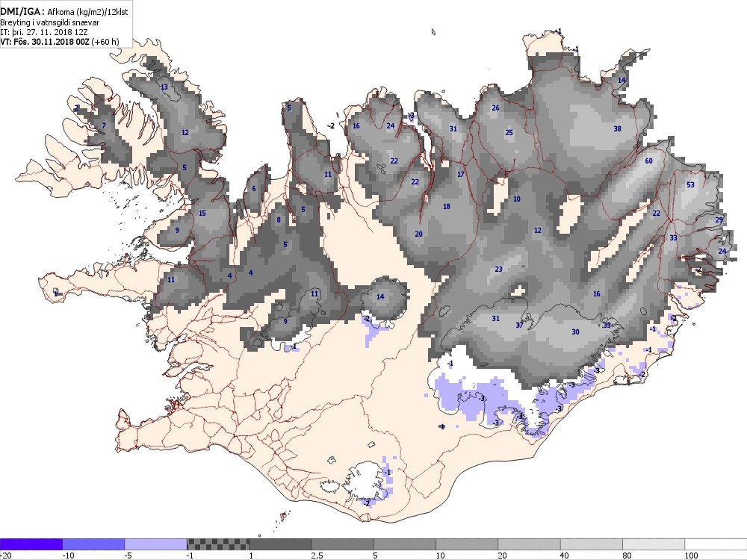Click the map value 30 on the southern glacier

point(575,332)
